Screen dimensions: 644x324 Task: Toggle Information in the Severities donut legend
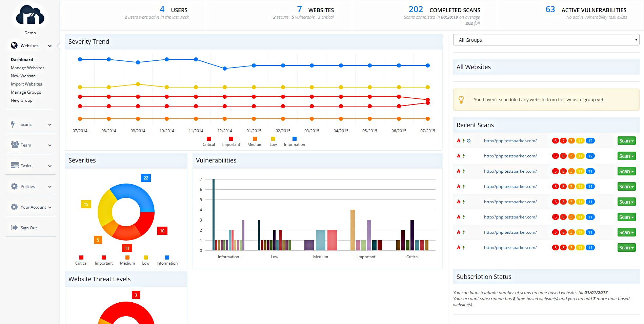pyautogui.click(x=167, y=260)
